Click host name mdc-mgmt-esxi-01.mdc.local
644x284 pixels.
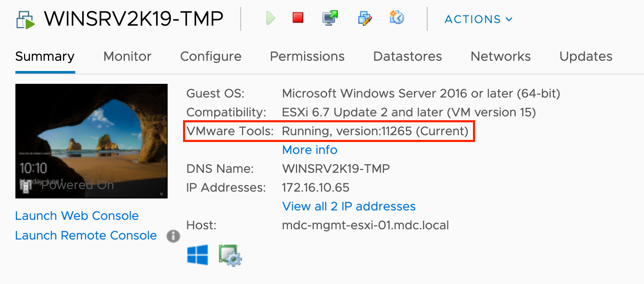coord(366,225)
